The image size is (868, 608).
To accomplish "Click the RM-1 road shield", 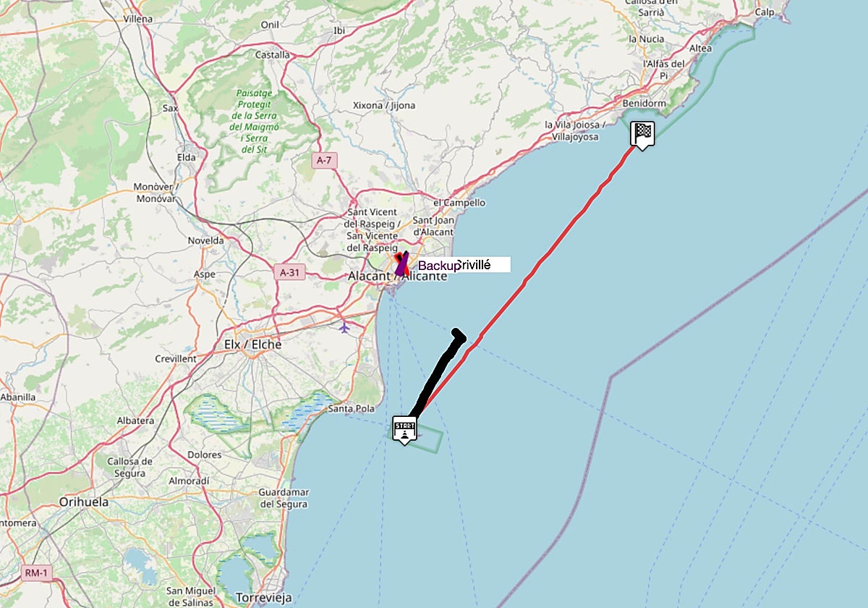I will (35, 573).
